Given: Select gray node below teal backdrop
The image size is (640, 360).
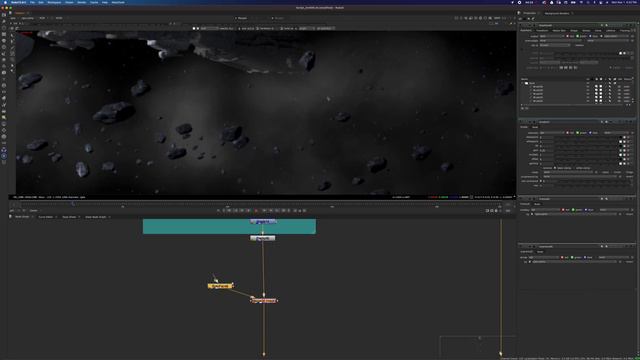Looking at the screenshot, I should pos(262,238).
